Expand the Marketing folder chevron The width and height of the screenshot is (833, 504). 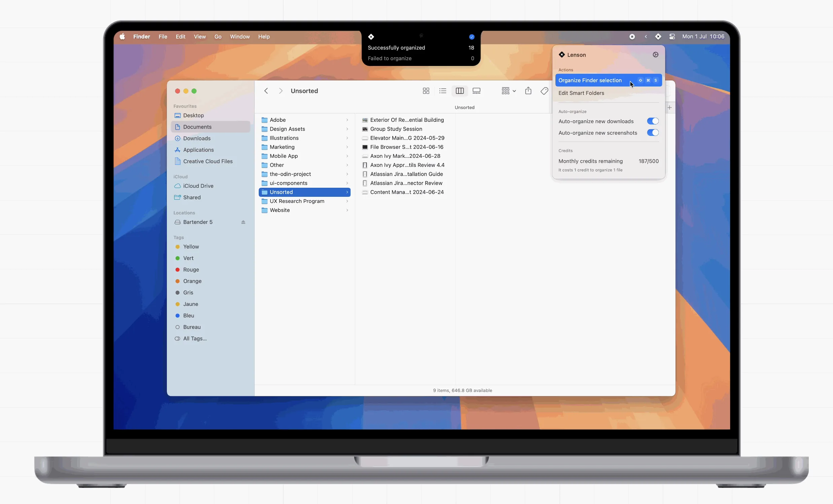pyautogui.click(x=347, y=147)
